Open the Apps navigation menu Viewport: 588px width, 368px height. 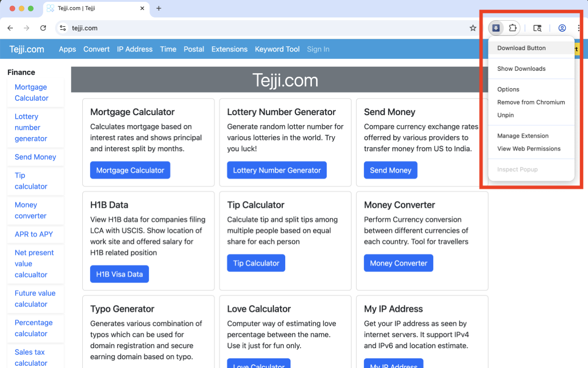point(68,49)
